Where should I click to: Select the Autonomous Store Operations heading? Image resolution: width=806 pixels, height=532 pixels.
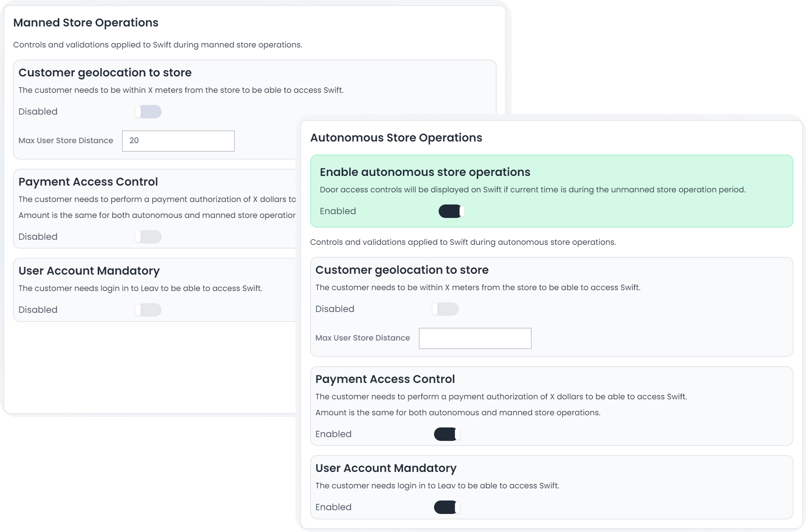[396, 137]
